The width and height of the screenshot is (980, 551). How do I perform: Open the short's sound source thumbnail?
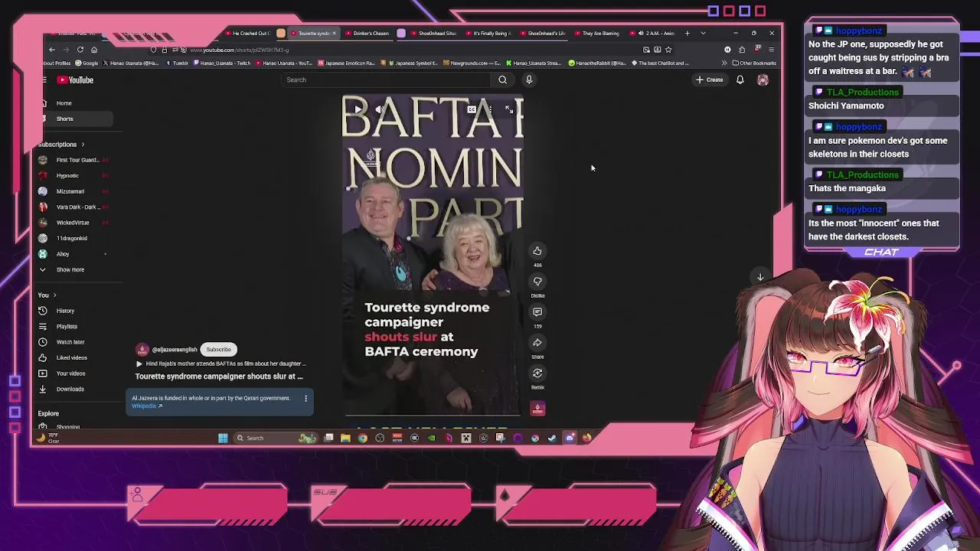[x=537, y=409]
